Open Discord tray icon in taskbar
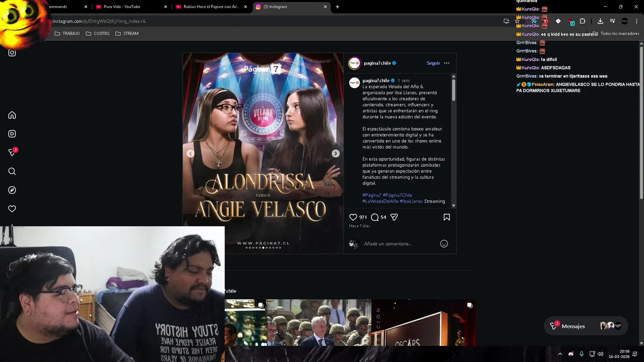The width and height of the screenshot is (644, 362). (x=571, y=354)
